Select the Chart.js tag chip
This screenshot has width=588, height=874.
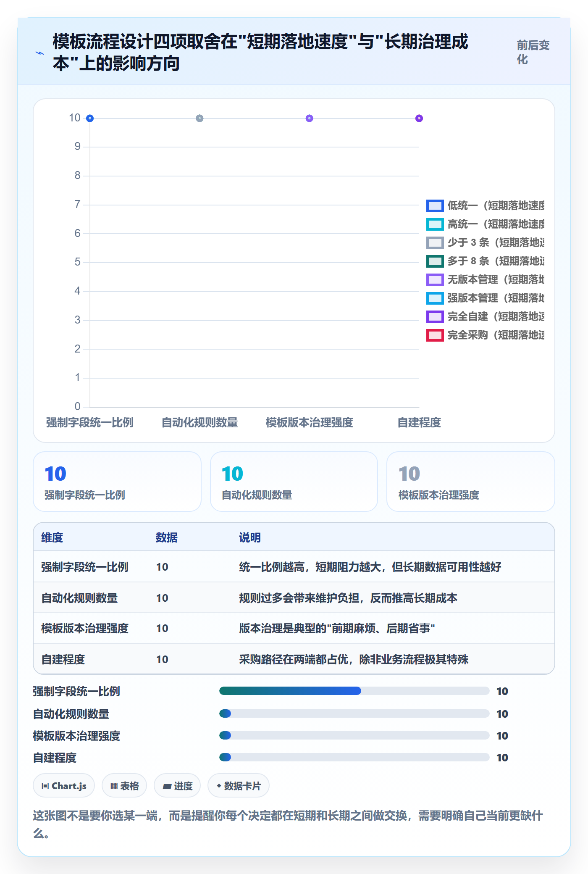64,785
